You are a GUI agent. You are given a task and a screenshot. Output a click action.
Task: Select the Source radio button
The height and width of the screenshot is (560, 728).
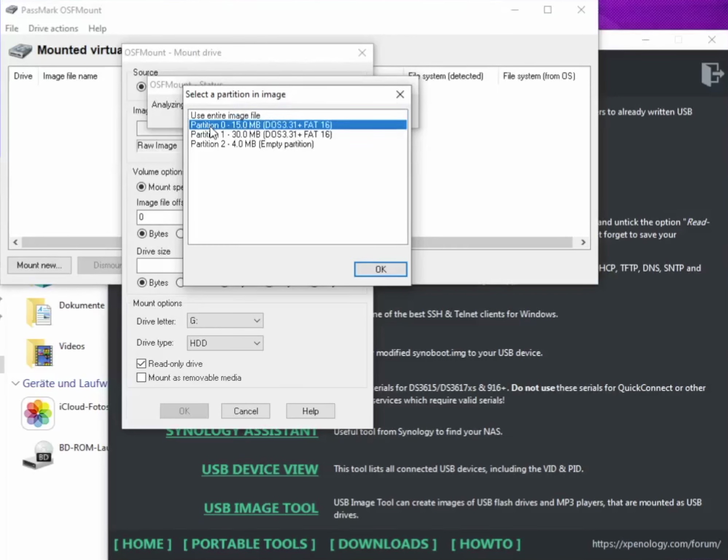[141, 86]
